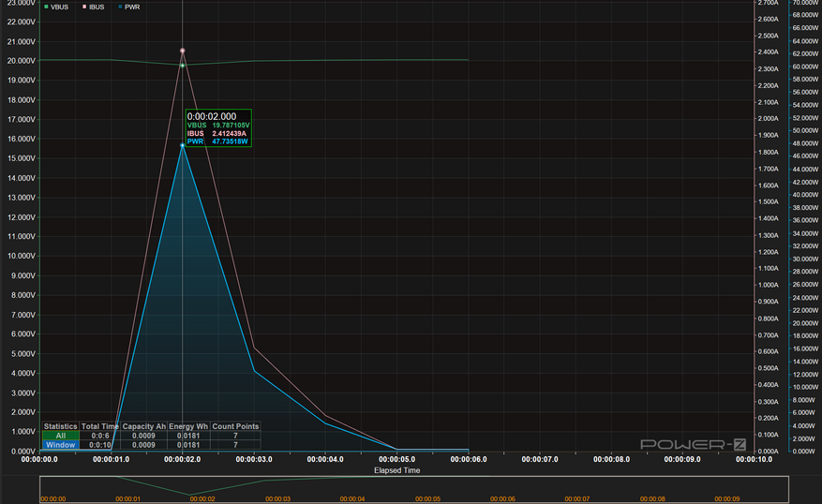Toggle the PWR legend entry

point(129,7)
